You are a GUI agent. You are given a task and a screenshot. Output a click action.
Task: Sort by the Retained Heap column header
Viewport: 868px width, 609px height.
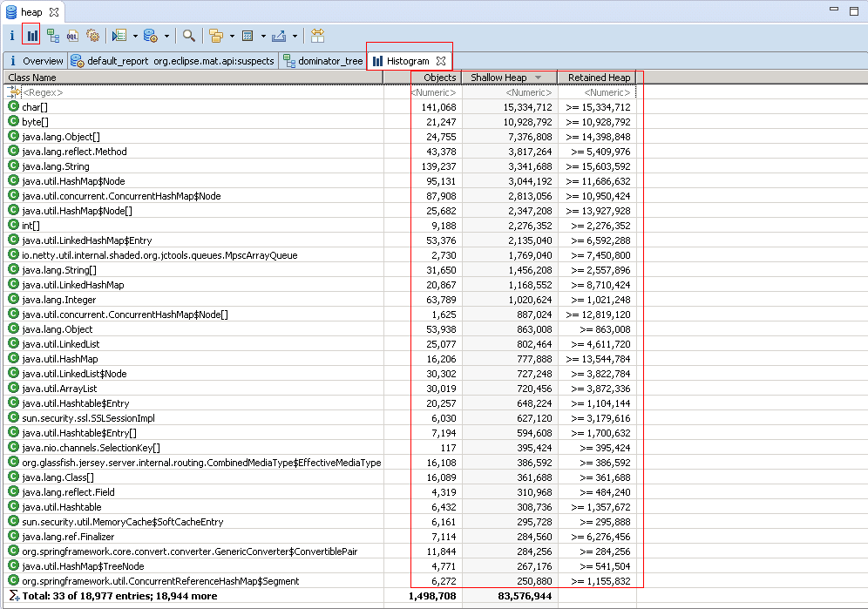coord(599,78)
